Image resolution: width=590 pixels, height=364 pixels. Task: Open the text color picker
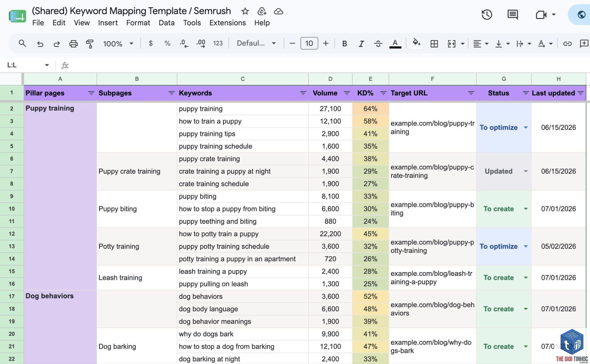pyautogui.click(x=395, y=44)
